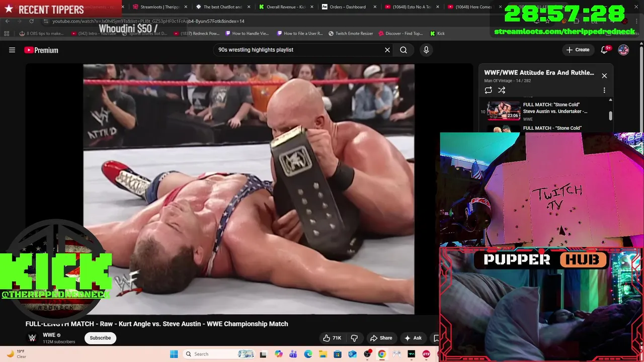Image resolution: width=644 pixels, height=362 pixels.
Task: Open Discover - Find Top bookmark
Action: coord(400,34)
